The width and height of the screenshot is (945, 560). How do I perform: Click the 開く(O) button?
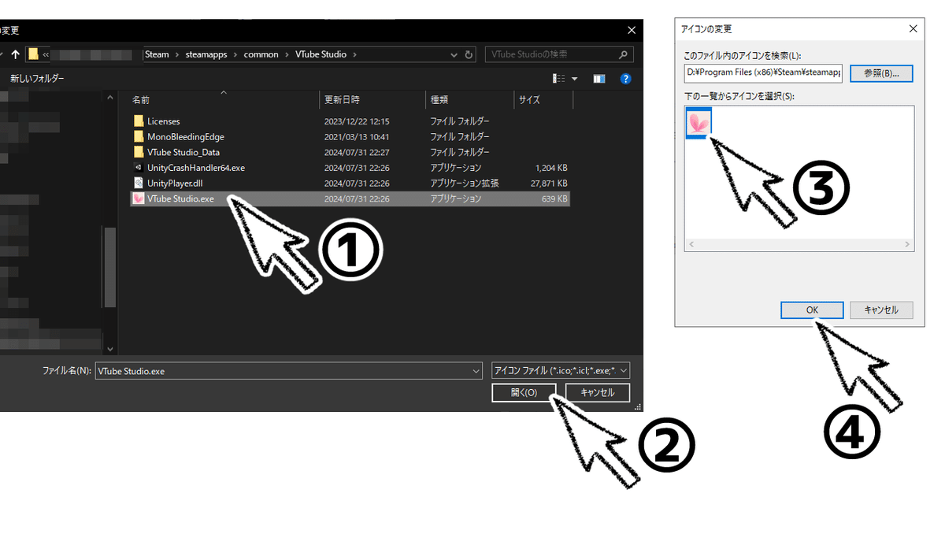[524, 392]
